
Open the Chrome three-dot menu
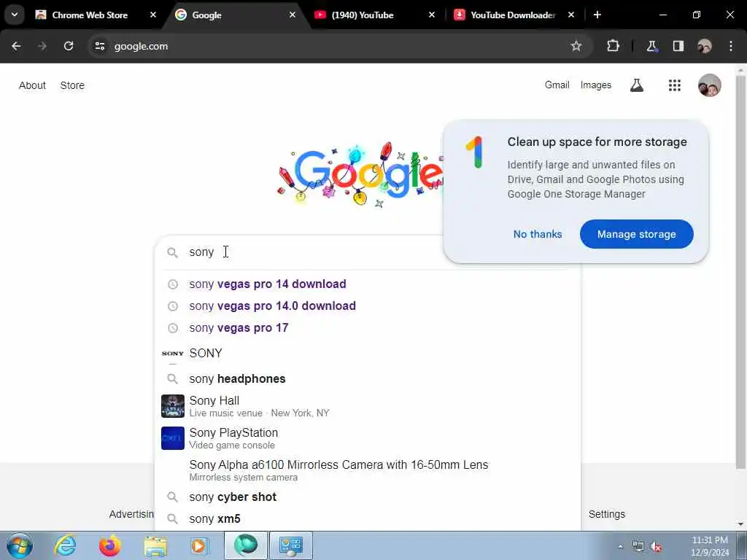tap(731, 46)
